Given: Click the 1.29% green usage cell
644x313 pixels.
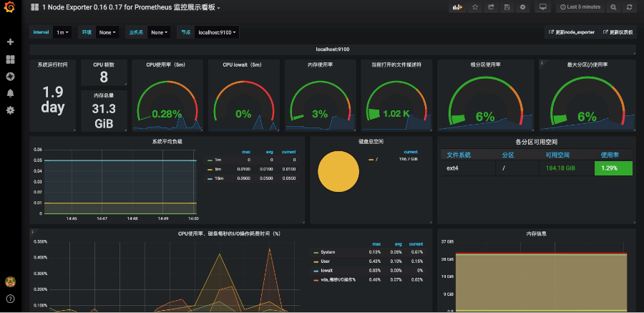Looking at the screenshot, I should (x=614, y=168).
